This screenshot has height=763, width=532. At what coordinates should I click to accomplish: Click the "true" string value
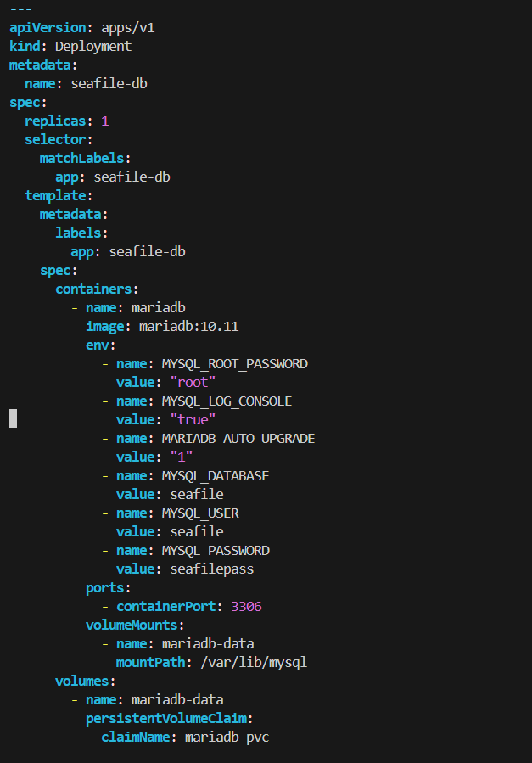tap(193, 419)
